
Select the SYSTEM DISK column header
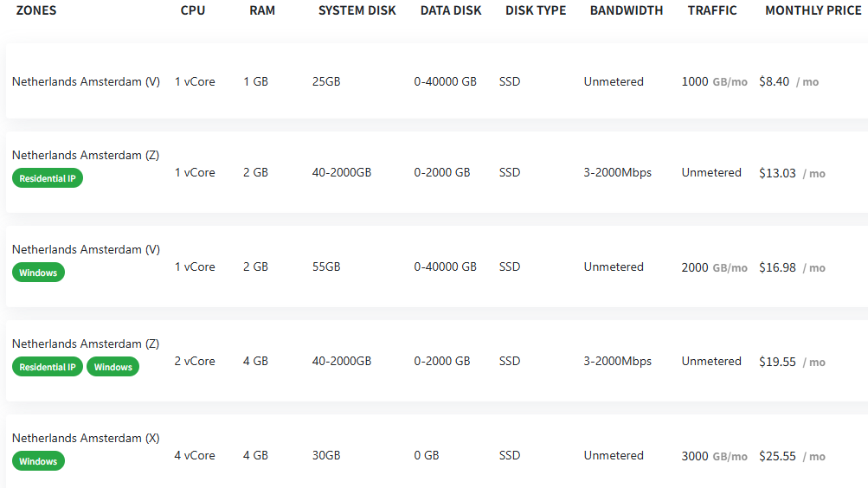coord(357,10)
